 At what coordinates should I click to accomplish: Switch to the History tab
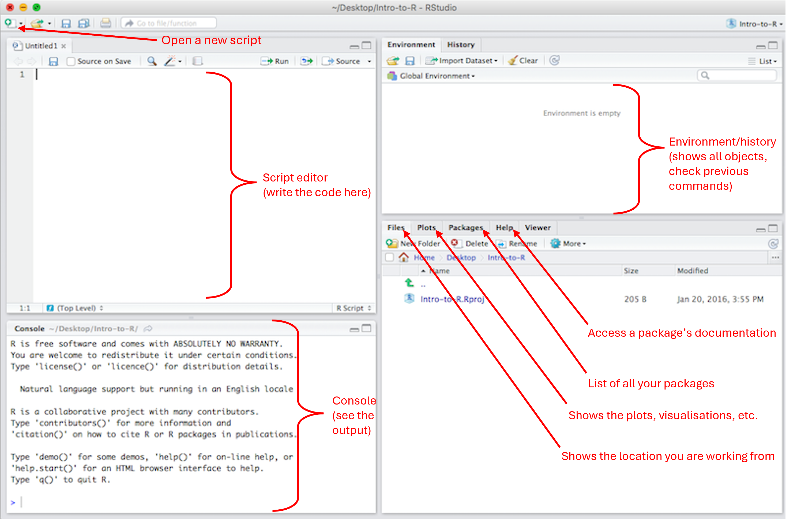pyautogui.click(x=461, y=45)
